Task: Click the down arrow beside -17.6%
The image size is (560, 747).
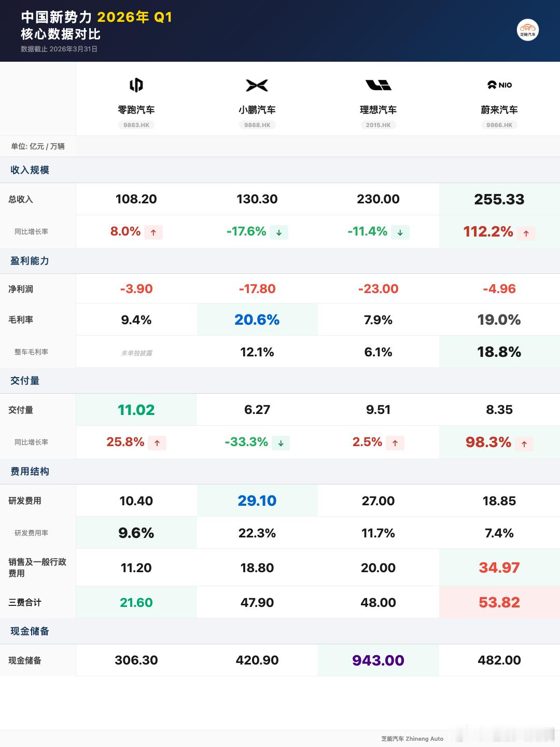Action: pyautogui.click(x=279, y=232)
